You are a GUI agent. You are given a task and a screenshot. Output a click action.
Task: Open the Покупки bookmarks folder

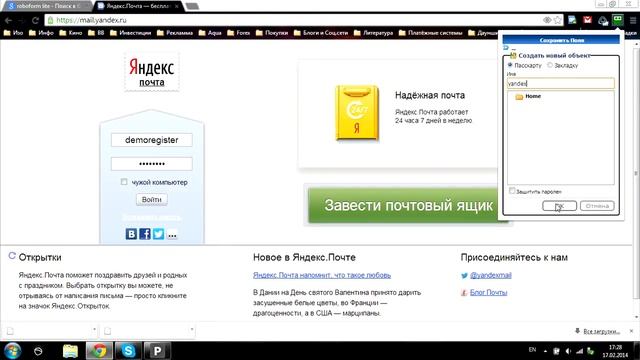click(x=272, y=33)
